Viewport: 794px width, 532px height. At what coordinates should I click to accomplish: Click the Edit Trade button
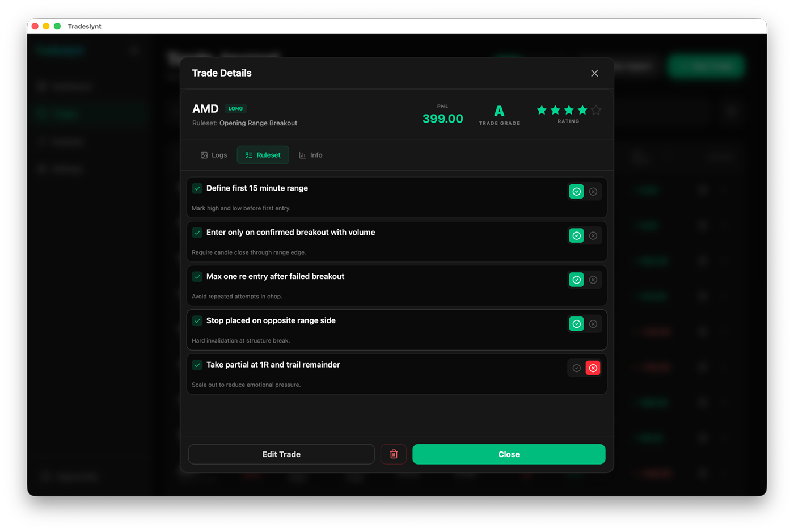pyautogui.click(x=281, y=454)
